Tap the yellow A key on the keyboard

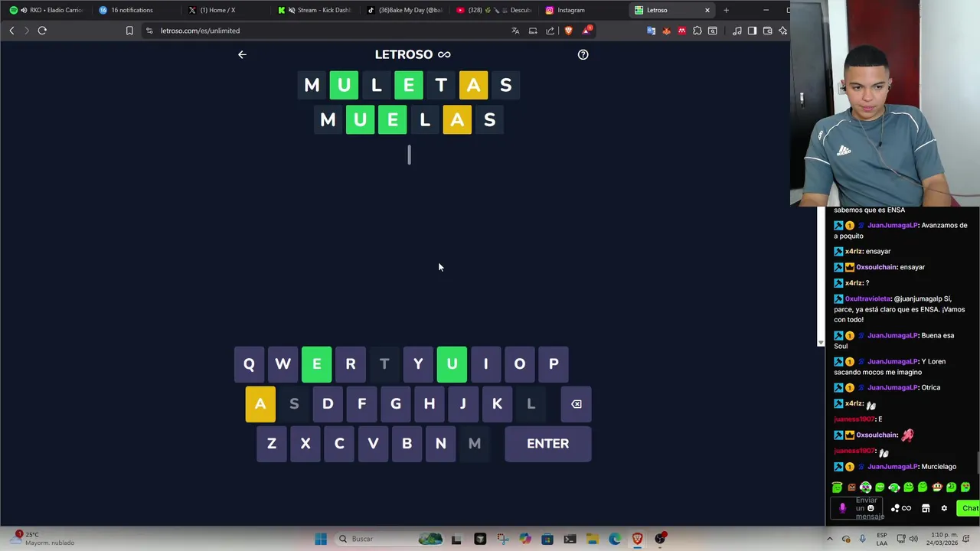[x=260, y=404]
